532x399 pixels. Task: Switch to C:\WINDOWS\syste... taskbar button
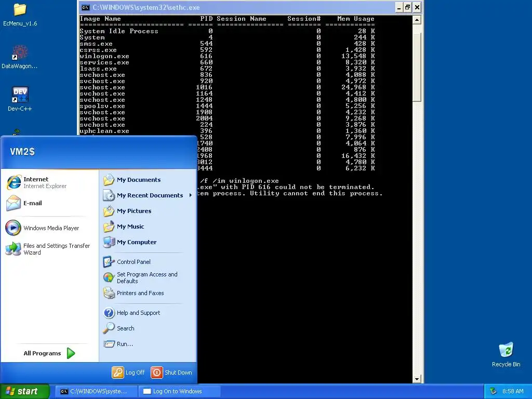coord(96,391)
